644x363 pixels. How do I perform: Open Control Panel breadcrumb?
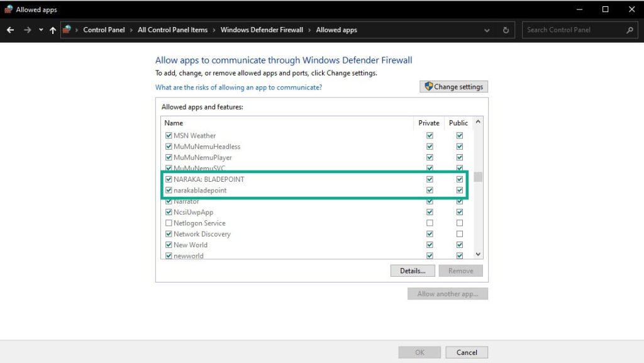104,30
